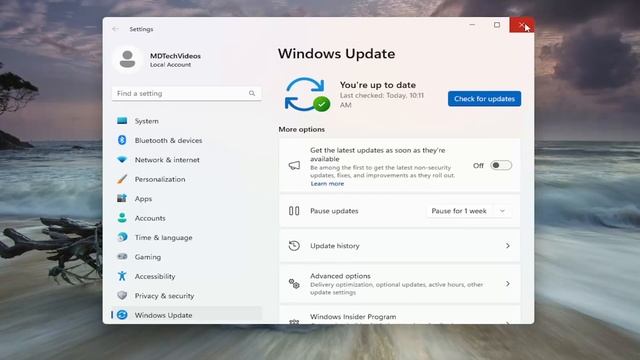The image size is (640, 360).
Task: Click the Personalization paintbrush icon
Action: (x=122, y=179)
